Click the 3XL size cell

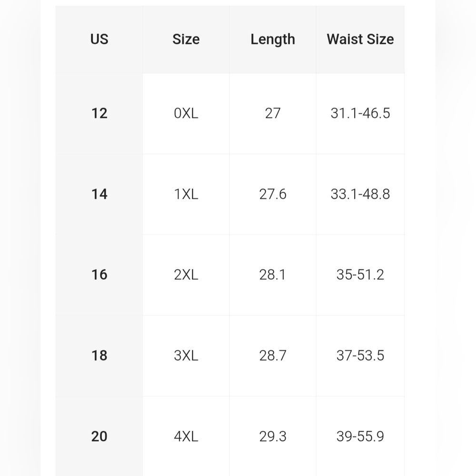(186, 356)
